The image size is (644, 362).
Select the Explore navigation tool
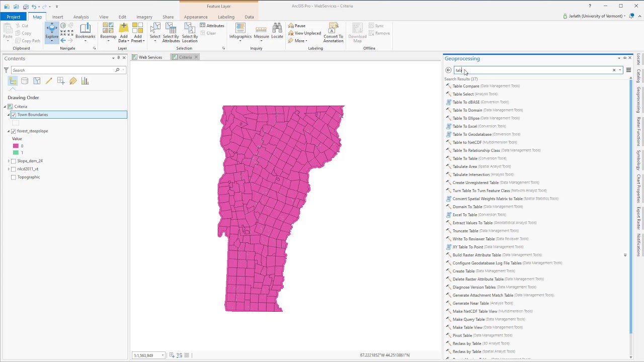[x=52, y=32]
